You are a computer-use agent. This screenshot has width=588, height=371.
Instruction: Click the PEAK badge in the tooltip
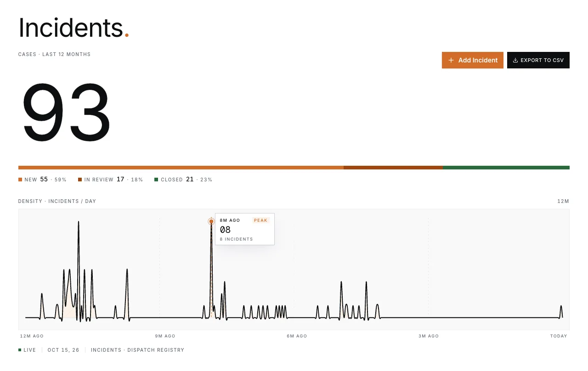(x=260, y=220)
